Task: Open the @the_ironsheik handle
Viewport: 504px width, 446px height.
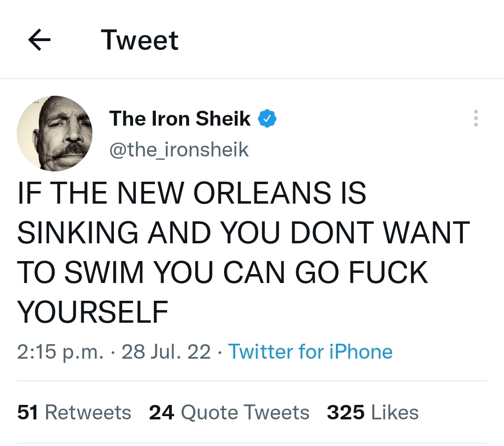Action: [179, 149]
